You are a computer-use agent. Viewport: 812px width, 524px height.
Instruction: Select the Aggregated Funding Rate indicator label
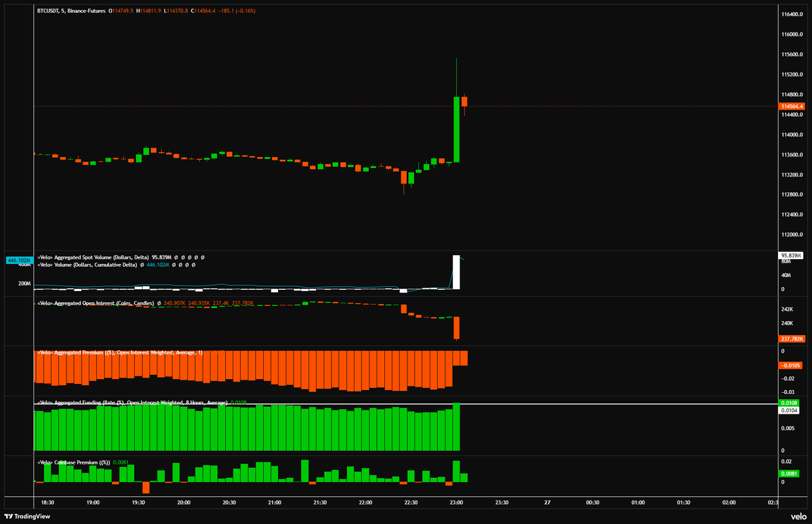click(x=132, y=402)
